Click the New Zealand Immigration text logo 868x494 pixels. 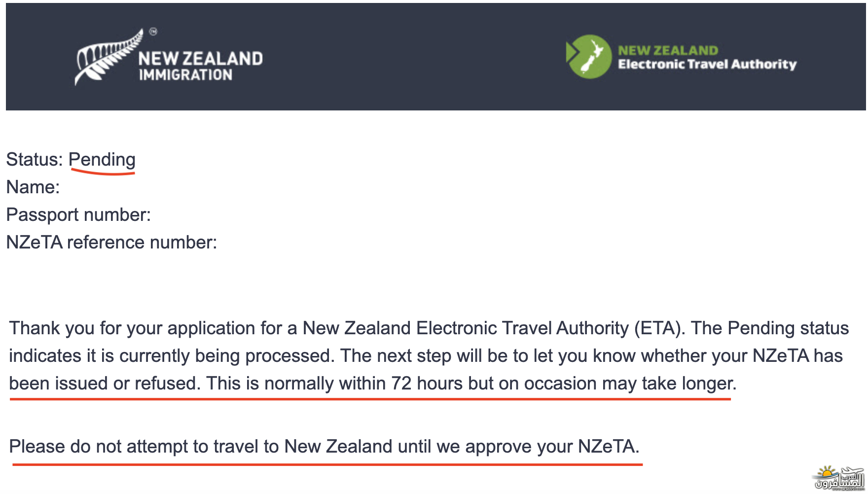pos(200,66)
